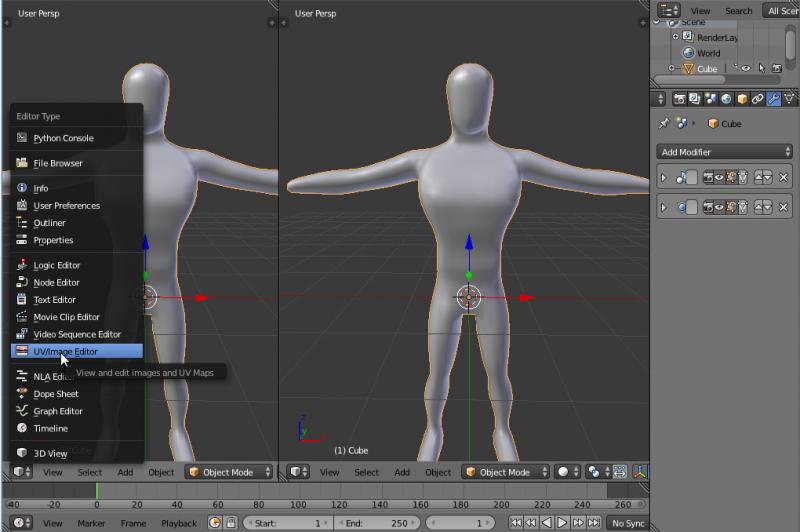Image resolution: width=800 pixels, height=532 pixels.
Task: Expand the first modifier panel triangle
Action: (663, 177)
